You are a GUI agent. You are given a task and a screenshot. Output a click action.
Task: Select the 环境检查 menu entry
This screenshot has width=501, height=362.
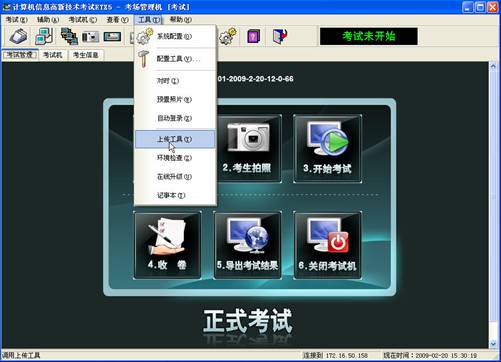click(x=175, y=158)
